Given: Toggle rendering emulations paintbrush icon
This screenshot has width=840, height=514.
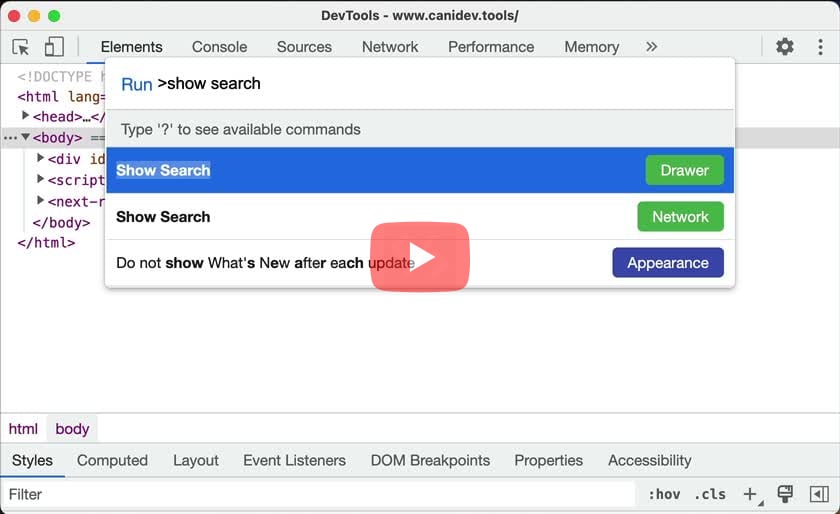Looking at the screenshot, I should pyautogui.click(x=785, y=494).
